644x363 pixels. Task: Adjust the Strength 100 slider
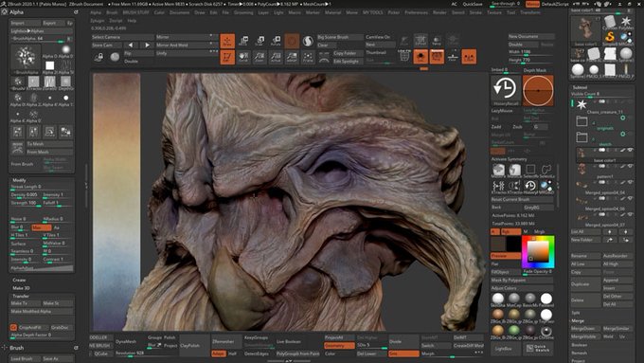[25, 203]
